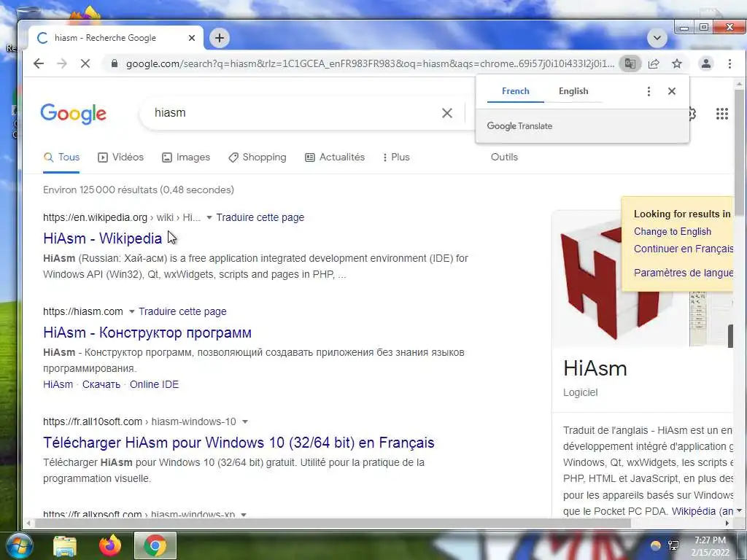Open the Chrome three-dot menu
This screenshot has height=560, width=747.
(729, 63)
